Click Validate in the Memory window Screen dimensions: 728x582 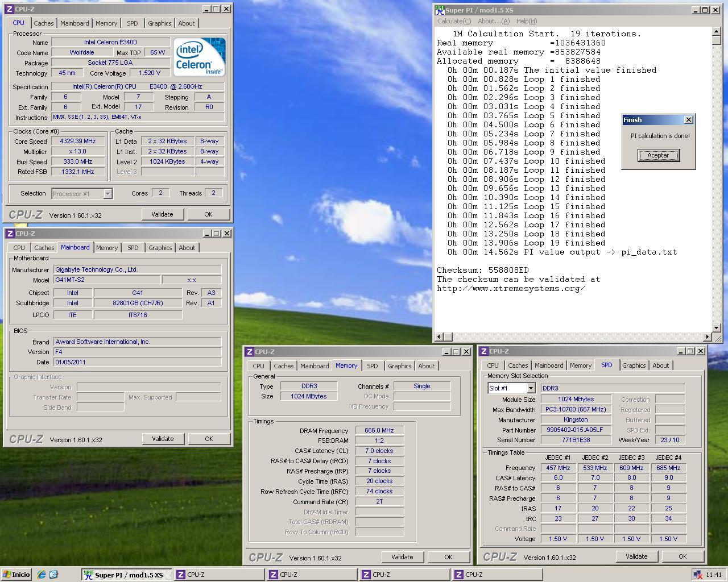click(402, 557)
